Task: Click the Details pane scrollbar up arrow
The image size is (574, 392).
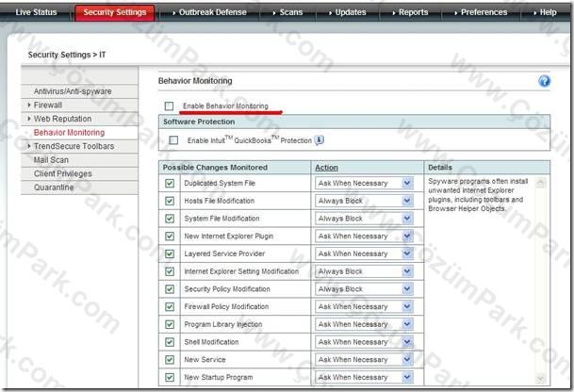Action: (x=540, y=183)
